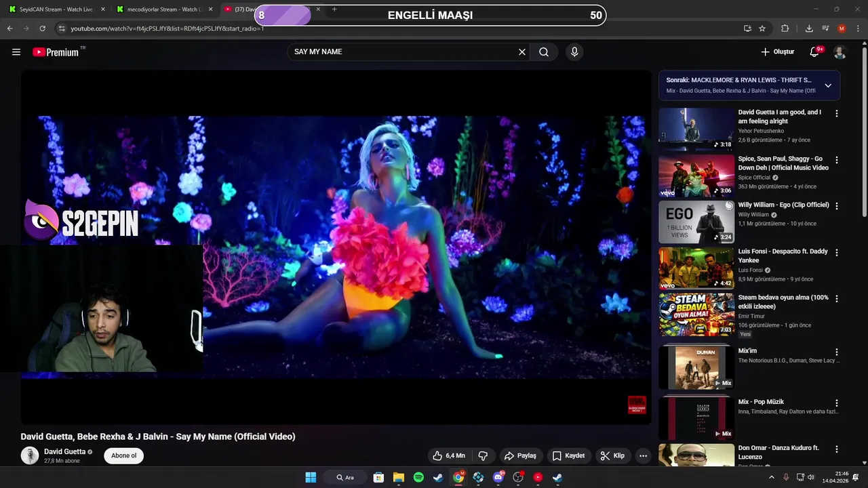
Task: Open the David Guetta channel name link
Action: pyautogui.click(x=65, y=451)
